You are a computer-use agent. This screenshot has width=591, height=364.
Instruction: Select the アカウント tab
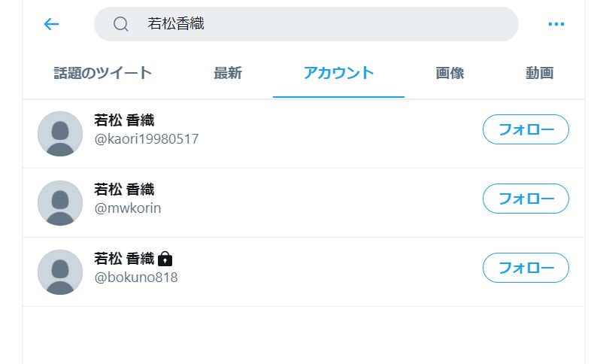338,73
